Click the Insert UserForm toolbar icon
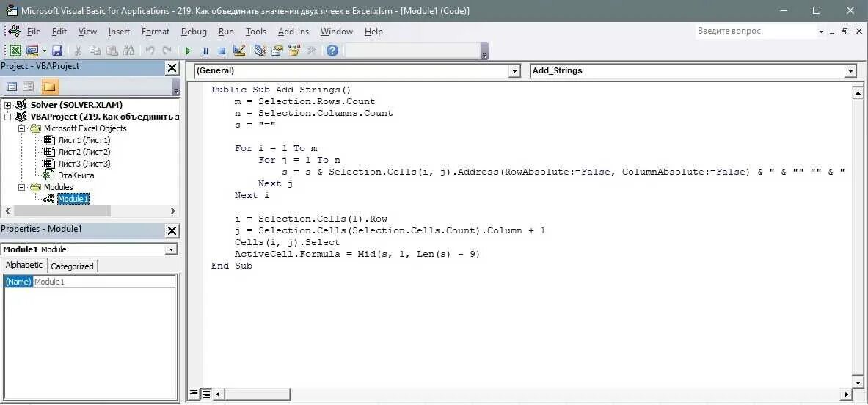Screen dimensions: 868x405 tap(32, 51)
